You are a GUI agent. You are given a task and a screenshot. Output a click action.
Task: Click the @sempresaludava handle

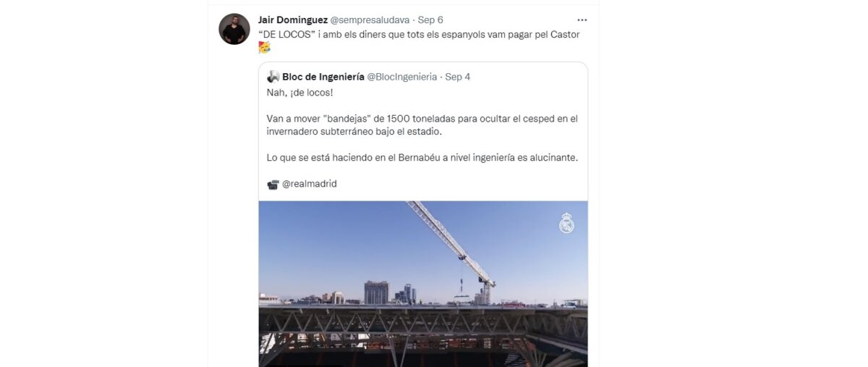pyautogui.click(x=370, y=20)
